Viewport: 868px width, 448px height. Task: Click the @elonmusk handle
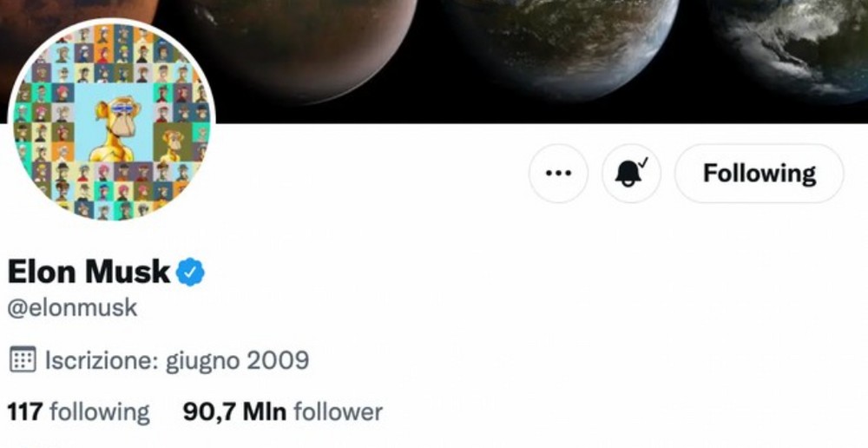coord(72,308)
